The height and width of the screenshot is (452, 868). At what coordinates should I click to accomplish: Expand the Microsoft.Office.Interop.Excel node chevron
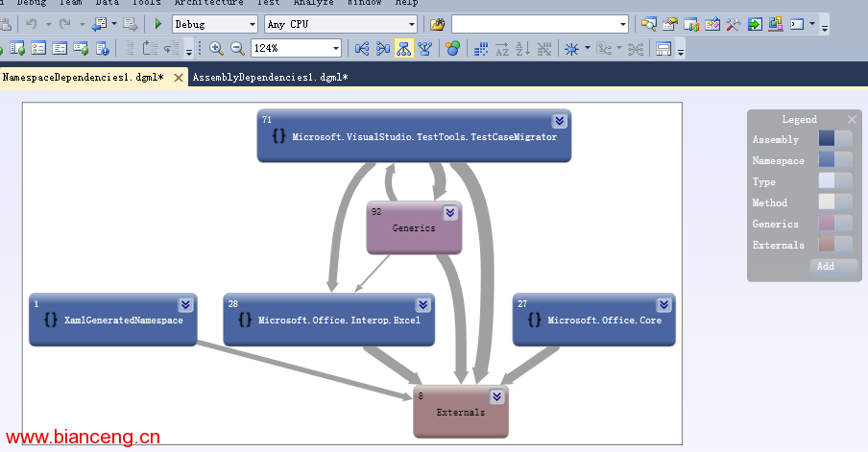coord(422,305)
